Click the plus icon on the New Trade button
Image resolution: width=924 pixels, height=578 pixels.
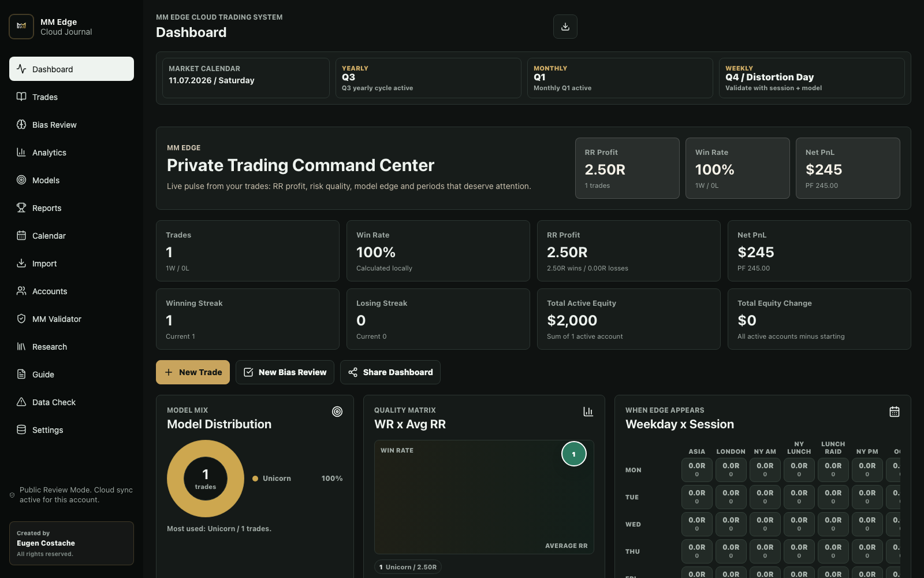click(x=169, y=372)
